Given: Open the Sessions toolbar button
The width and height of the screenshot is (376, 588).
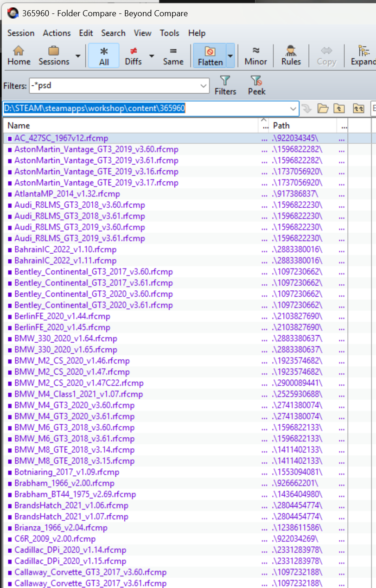Looking at the screenshot, I should tap(54, 56).
